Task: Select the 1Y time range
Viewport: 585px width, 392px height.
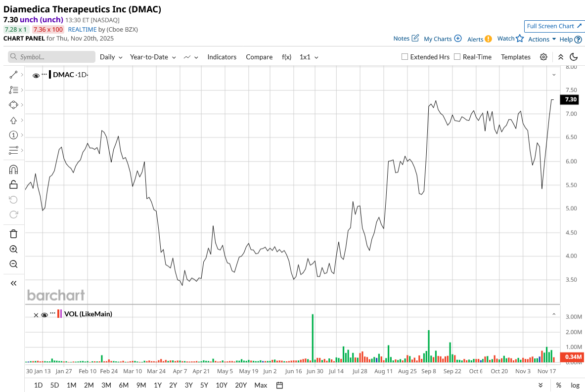Action: pyautogui.click(x=158, y=385)
